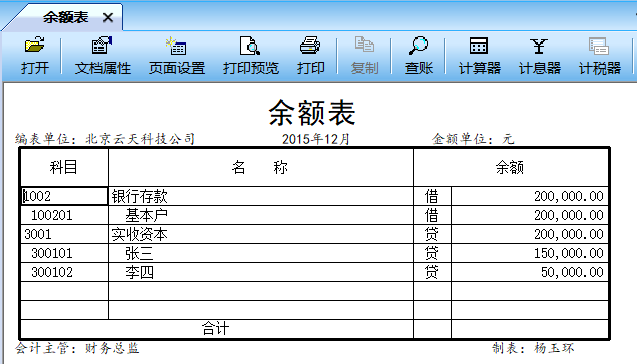This screenshot has height=364, width=637.
Task: Click the 名称 column header
Action: point(261,167)
